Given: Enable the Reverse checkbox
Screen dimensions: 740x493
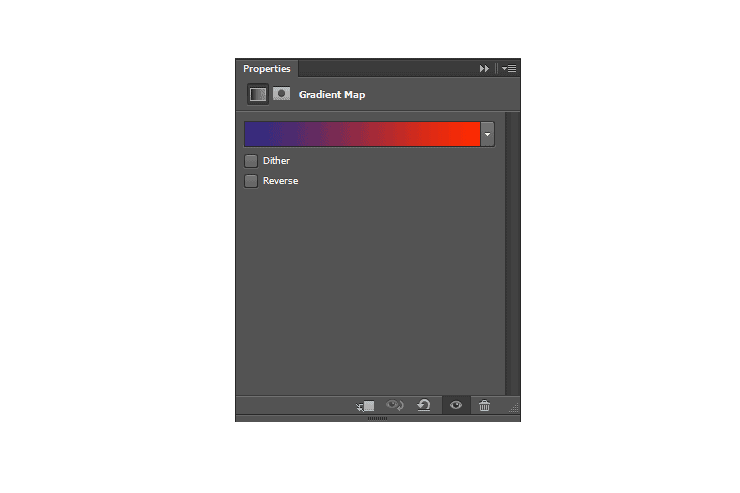Looking at the screenshot, I should coord(251,181).
